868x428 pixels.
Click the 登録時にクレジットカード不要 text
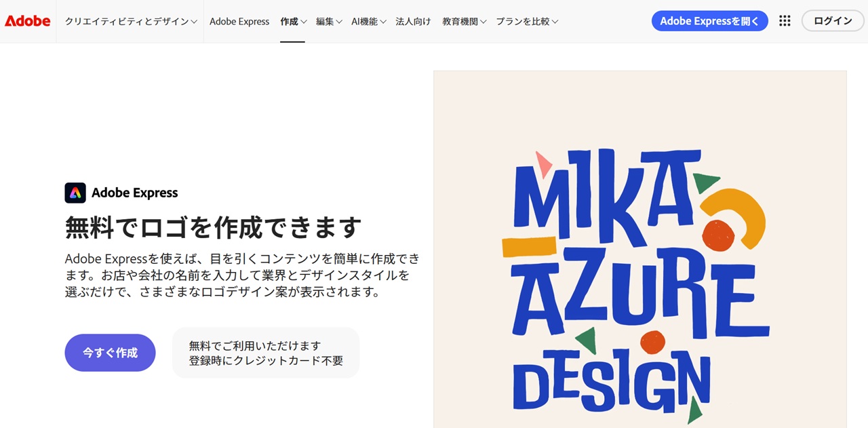(x=266, y=361)
